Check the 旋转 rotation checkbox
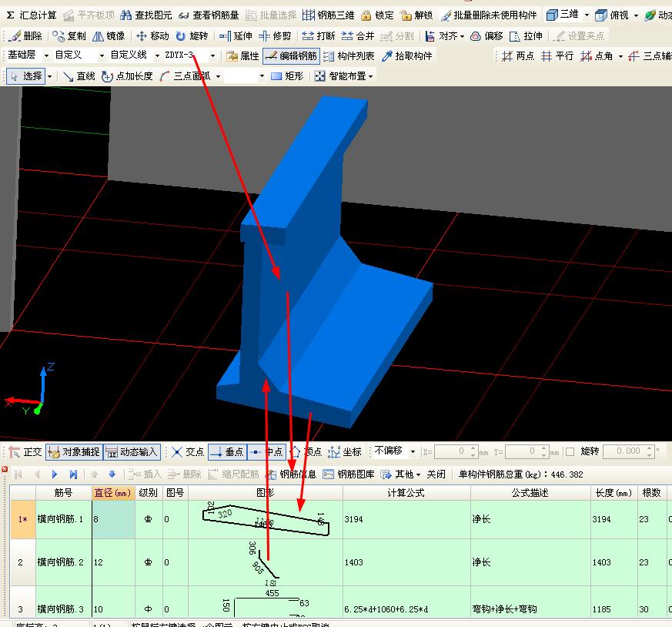672x627 pixels. (570, 452)
